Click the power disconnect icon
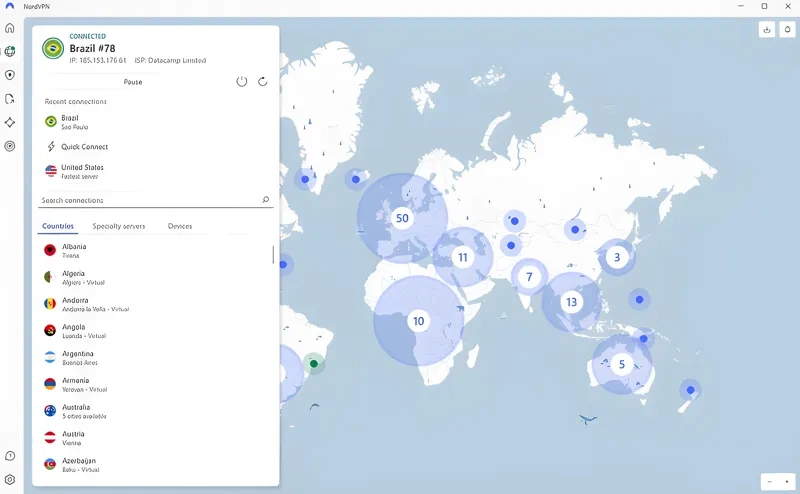800x494 pixels. coord(241,81)
